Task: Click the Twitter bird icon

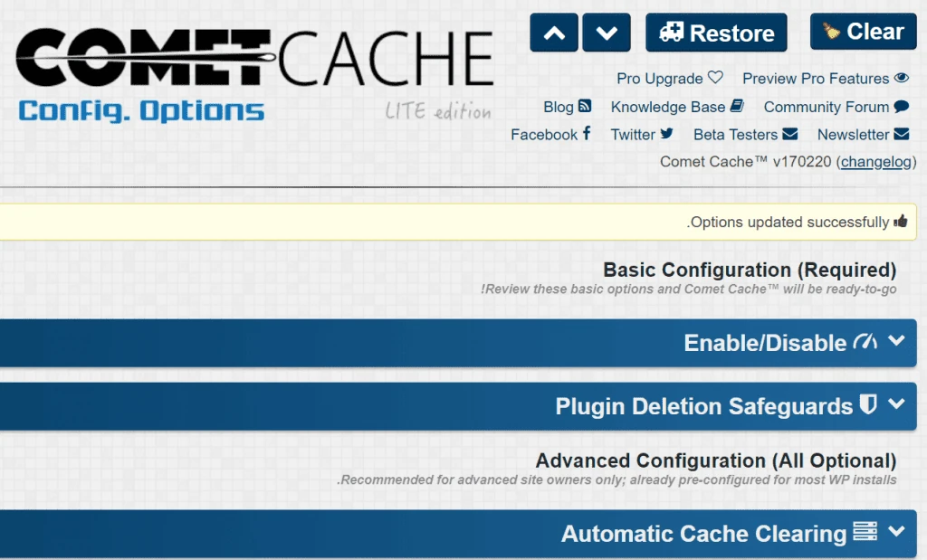Action: 667,134
